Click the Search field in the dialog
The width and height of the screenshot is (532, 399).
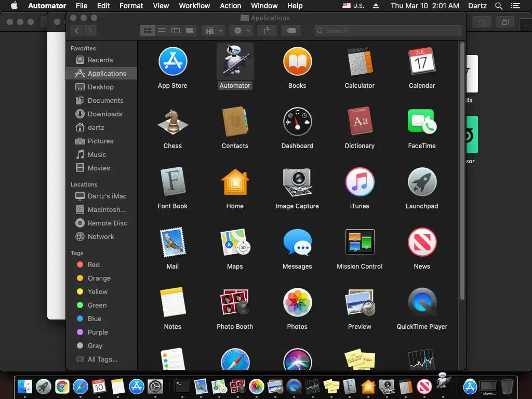tap(388, 31)
